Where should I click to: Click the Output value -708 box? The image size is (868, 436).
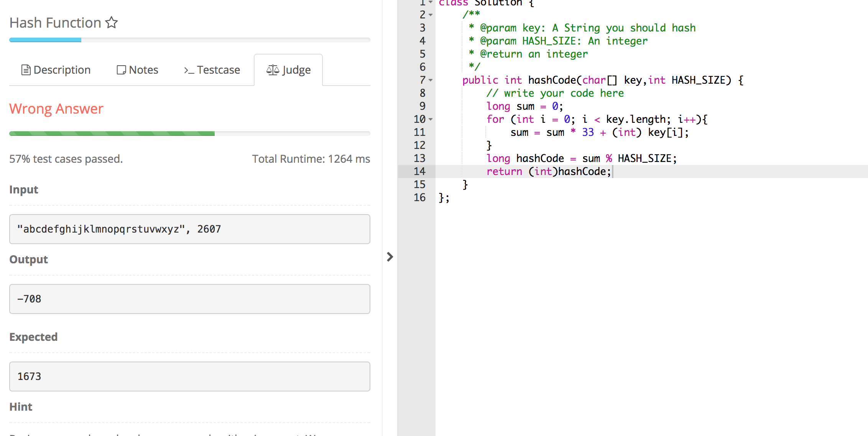[190, 299]
